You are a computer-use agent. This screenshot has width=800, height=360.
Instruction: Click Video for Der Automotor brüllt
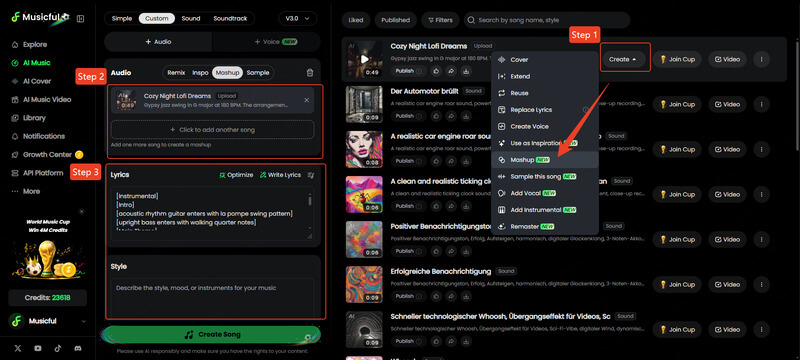[727, 104]
